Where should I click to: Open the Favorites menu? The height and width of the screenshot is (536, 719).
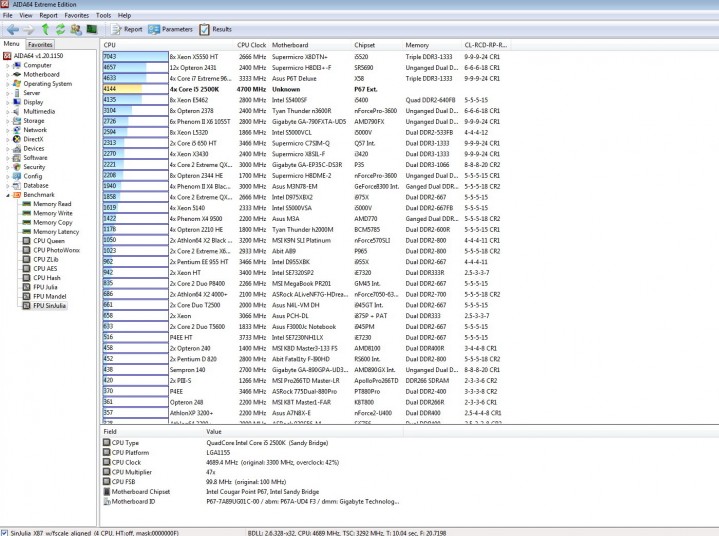77,15
